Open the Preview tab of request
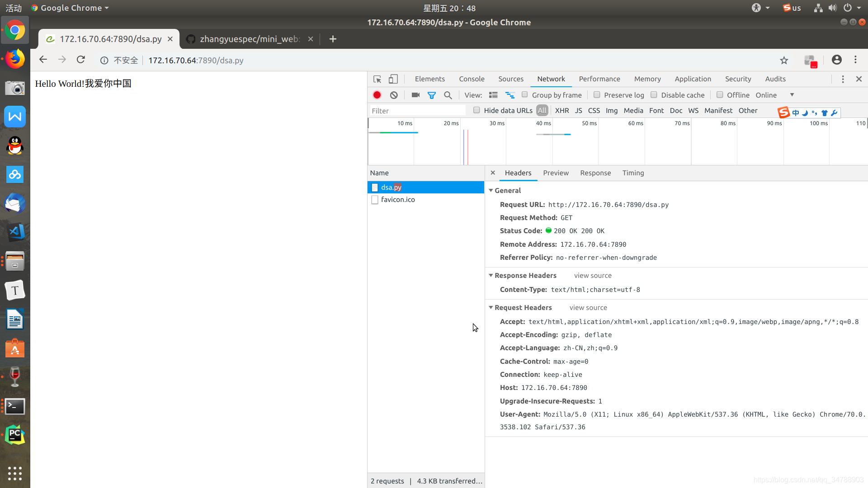The image size is (868, 488). (x=556, y=173)
